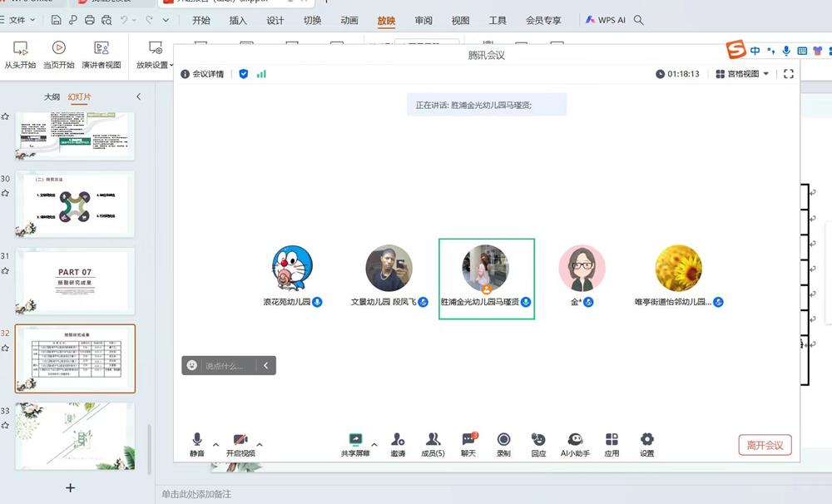The image size is (832, 504).
Task: Select slide 30 thumbnail in panel
Action: click(x=75, y=205)
